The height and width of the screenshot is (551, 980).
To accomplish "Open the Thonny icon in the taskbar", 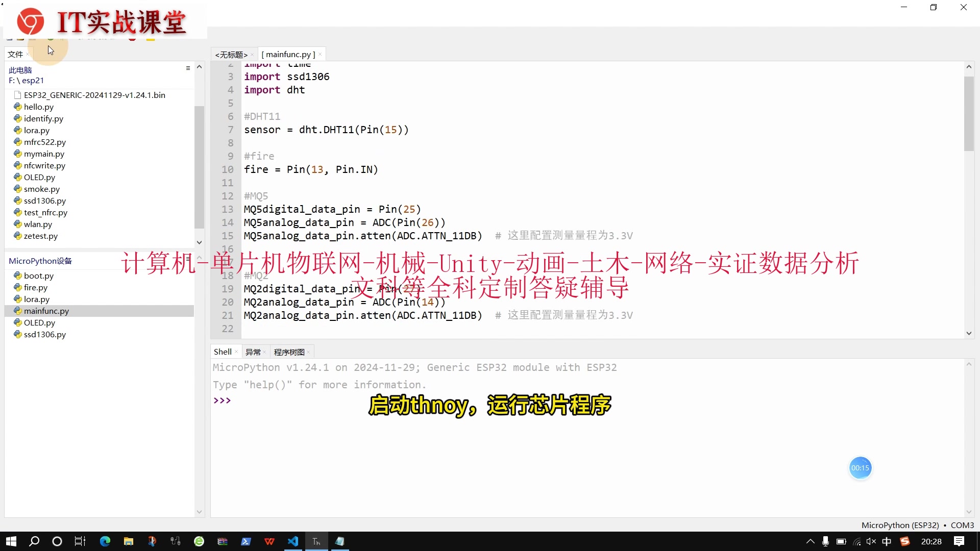I will point(316,541).
